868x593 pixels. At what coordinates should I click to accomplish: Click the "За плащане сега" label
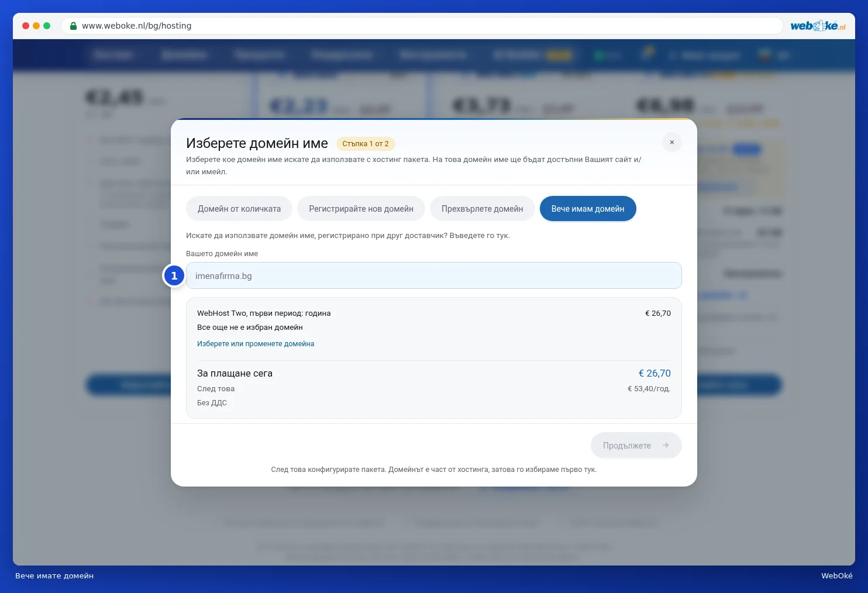[235, 373]
